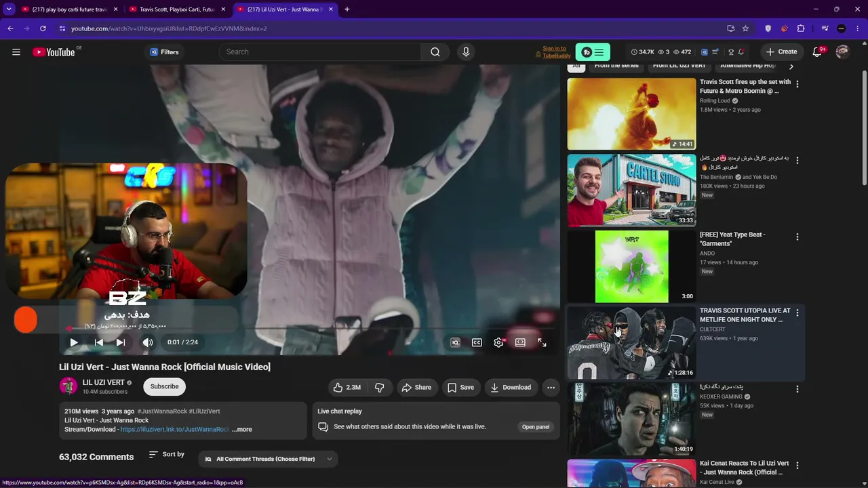This screenshot has height=488, width=868.
Task: Subscribe to LIL UZI VERT channel
Action: tap(164, 386)
